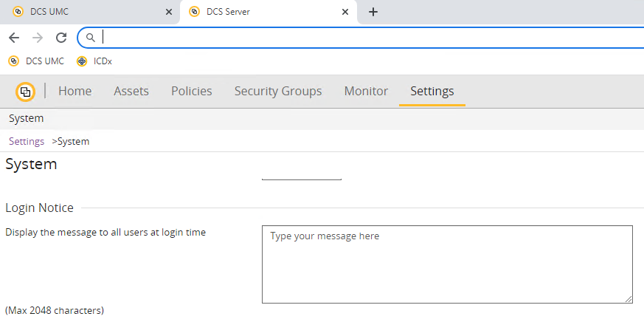The image size is (644, 322).
Task: Go to the Home menu
Action: 75,92
